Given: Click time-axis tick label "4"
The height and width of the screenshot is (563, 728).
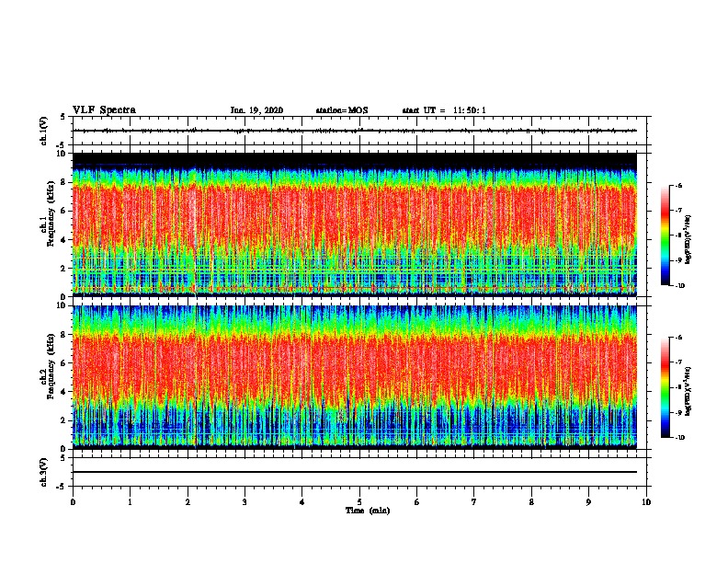Looking at the screenshot, I should pyautogui.click(x=302, y=502).
